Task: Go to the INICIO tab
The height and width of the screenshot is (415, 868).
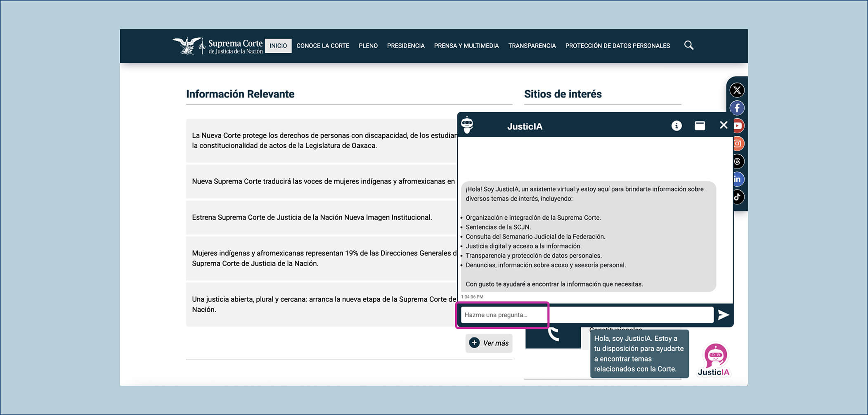Action: [278, 46]
